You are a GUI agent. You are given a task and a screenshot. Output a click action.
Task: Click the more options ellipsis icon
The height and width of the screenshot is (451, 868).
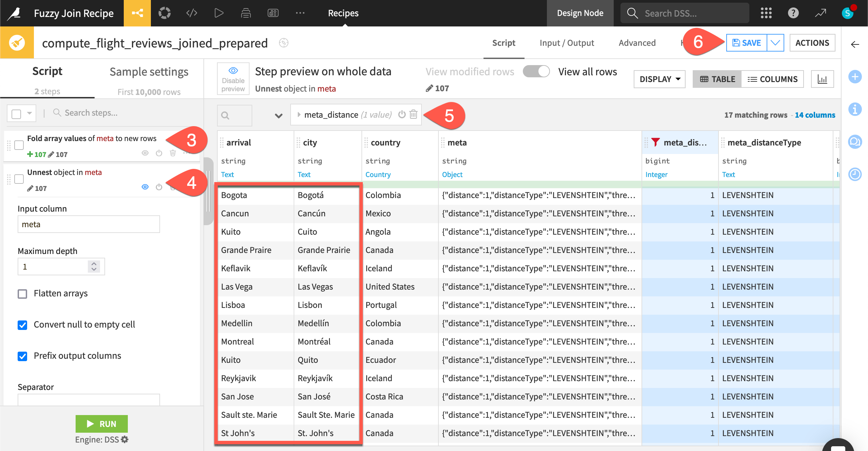pos(300,13)
